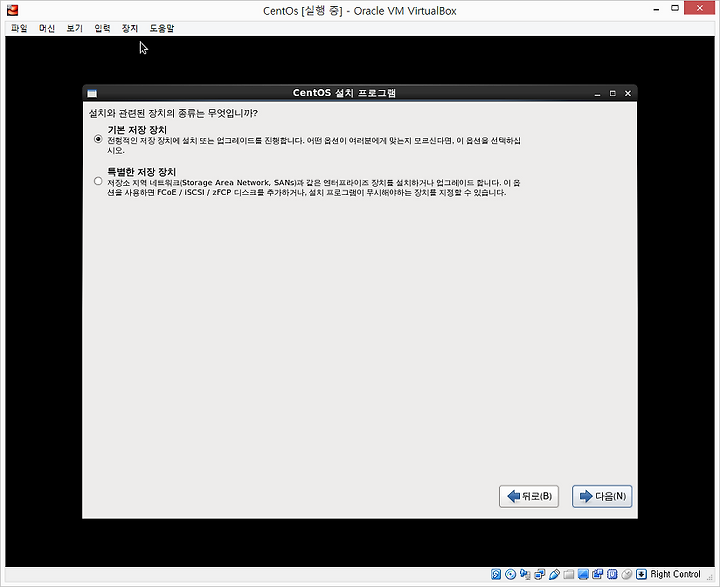Select the 특별한 저장 장치 radio button
The height and width of the screenshot is (587, 720).
click(x=98, y=181)
